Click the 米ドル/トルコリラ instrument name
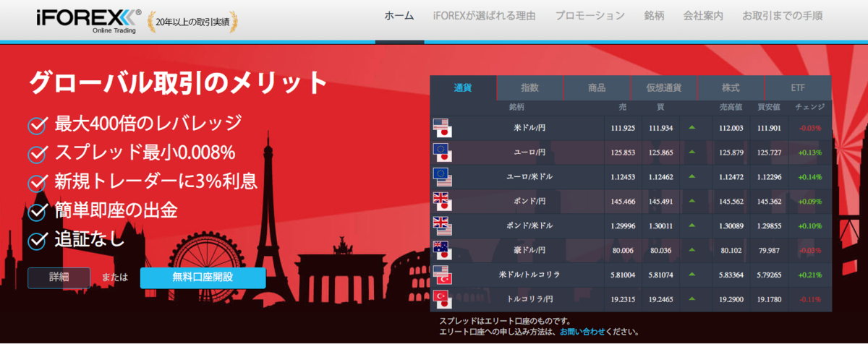The image size is (868, 344). pyautogui.click(x=529, y=275)
